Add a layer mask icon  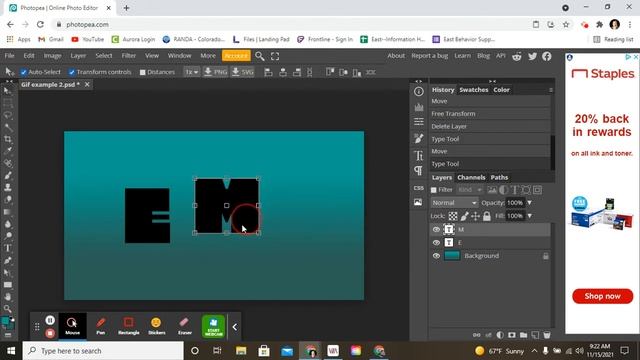pyautogui.click(x=512, y=335)
